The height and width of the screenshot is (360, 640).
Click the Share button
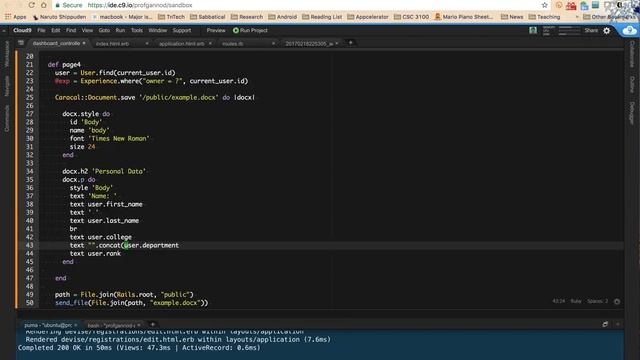pos(591,30)
